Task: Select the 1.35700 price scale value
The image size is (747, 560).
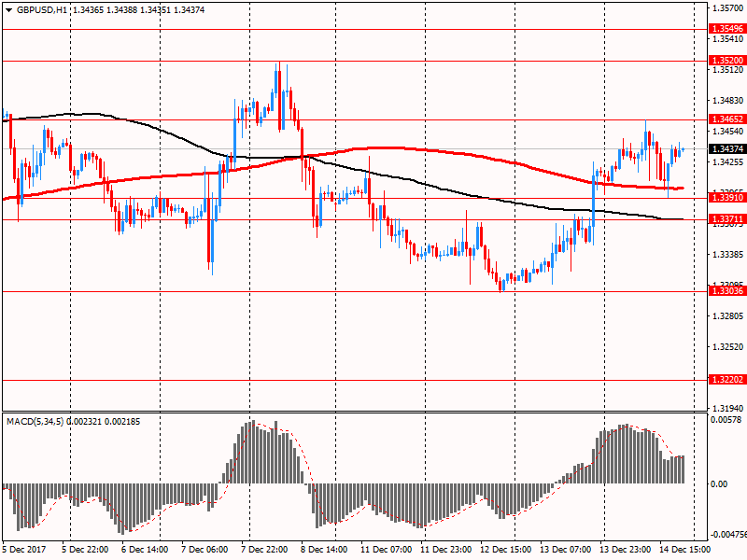Action: tap(728, 8)
